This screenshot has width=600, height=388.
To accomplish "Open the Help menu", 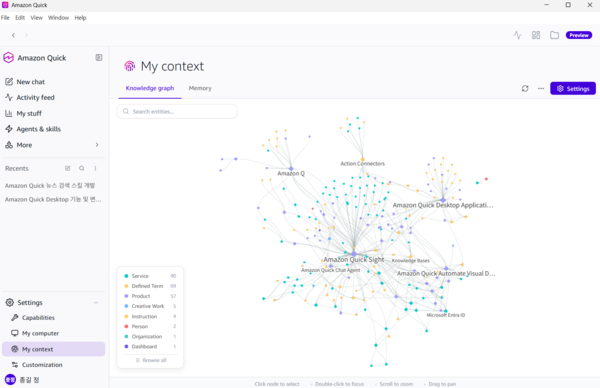I will [80, 18].
